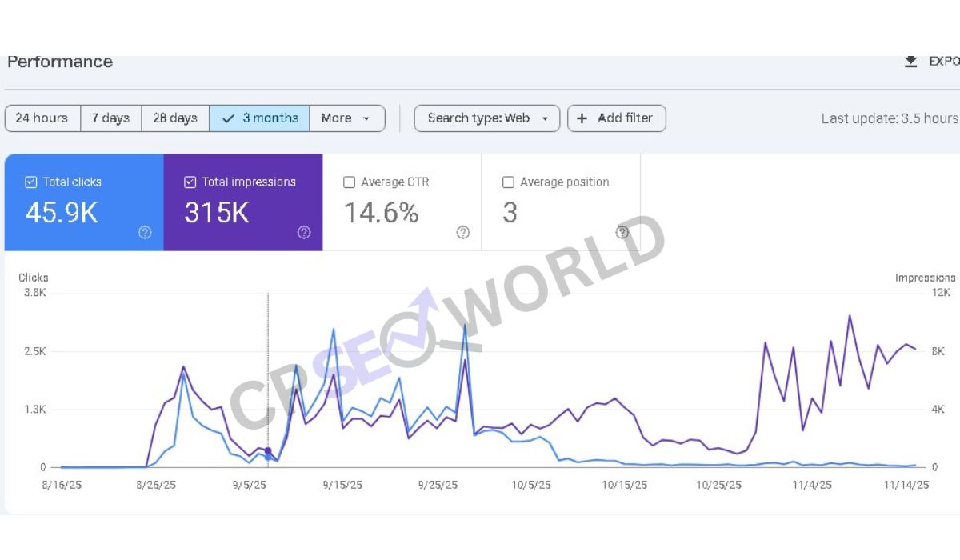Enable the Average CTR checkbox
The height and width of the screenshot is (560, 960).
pos(349,182)
